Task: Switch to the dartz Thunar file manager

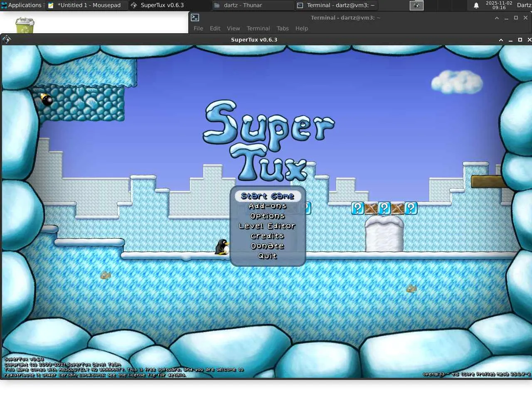Action: point(253,5)
